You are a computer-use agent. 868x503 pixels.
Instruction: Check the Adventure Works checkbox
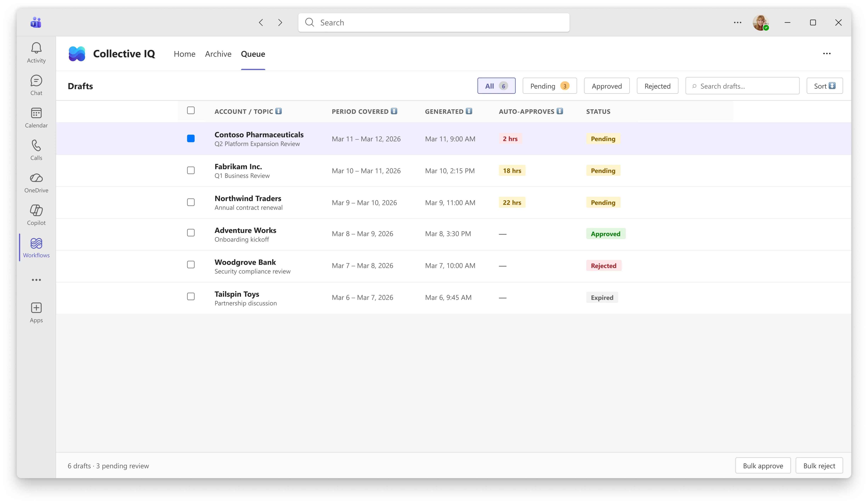point(191,233)
